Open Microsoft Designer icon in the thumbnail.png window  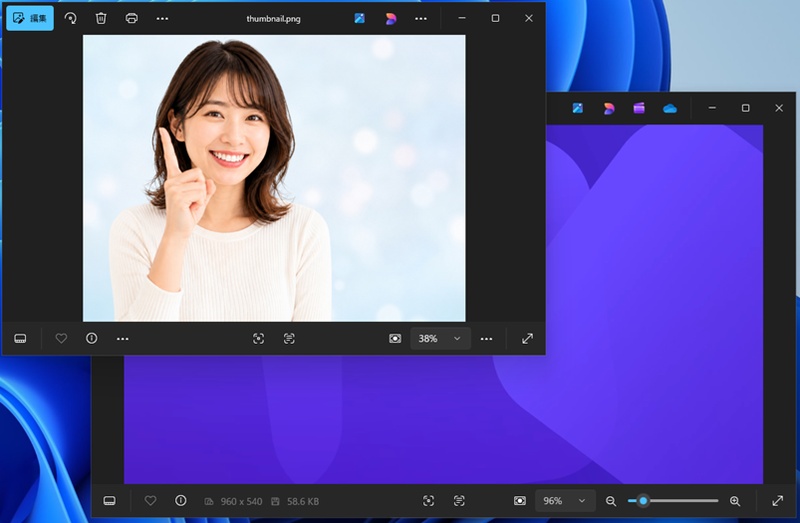point(360,18)
